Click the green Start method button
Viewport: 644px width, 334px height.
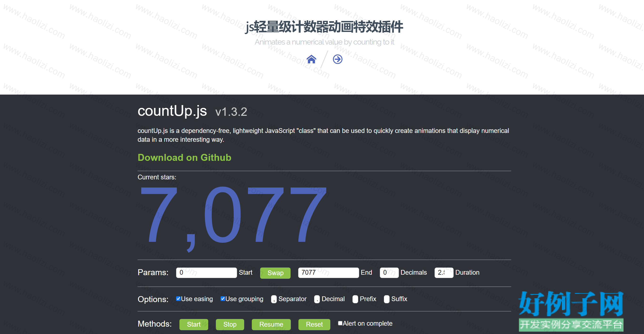(x=194, y=324)
